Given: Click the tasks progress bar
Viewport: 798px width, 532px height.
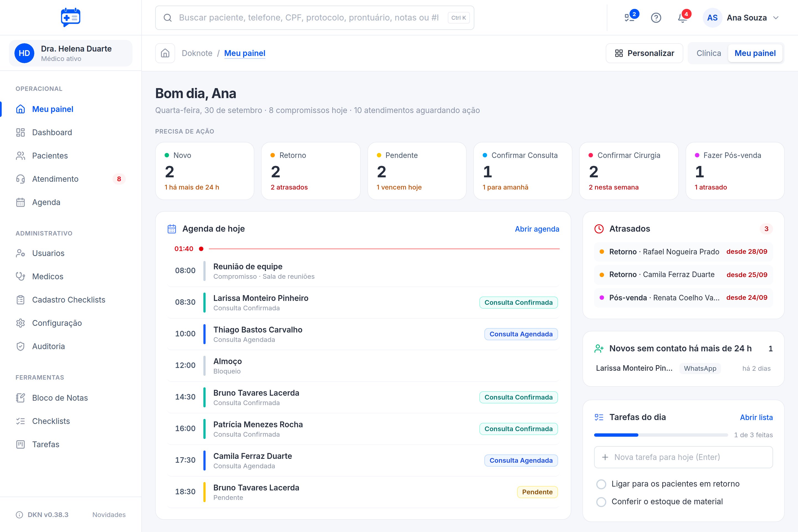Looking at the screenshot, I should (x=661, y=435).
